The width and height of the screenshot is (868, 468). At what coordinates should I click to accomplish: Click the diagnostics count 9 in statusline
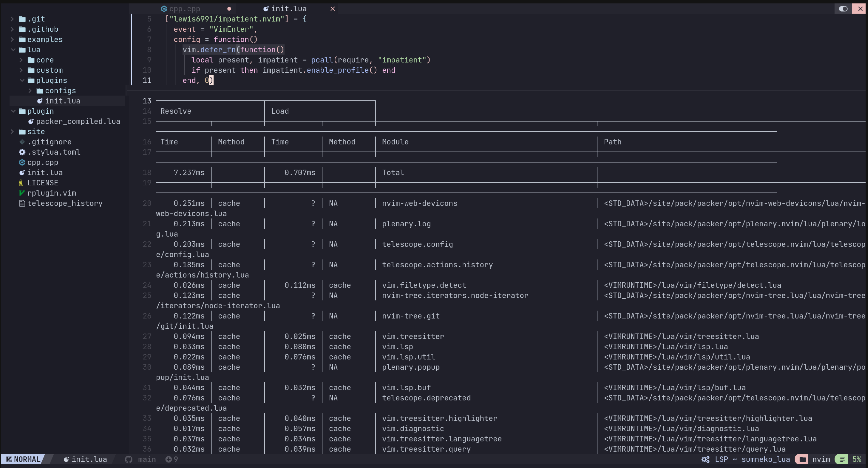coord(172,459)
